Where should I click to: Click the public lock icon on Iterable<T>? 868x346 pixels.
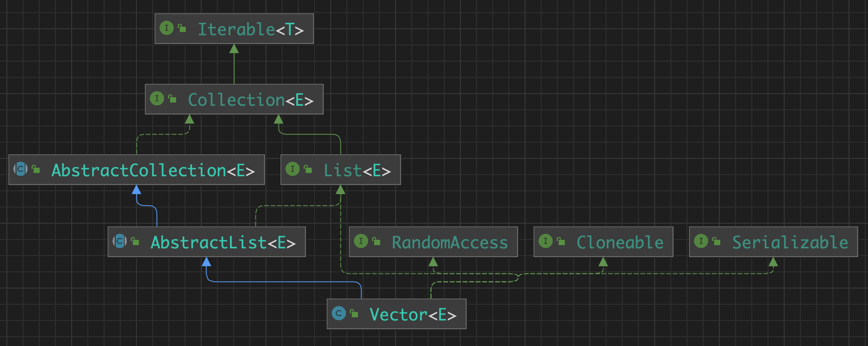click(x=182, y=28)
